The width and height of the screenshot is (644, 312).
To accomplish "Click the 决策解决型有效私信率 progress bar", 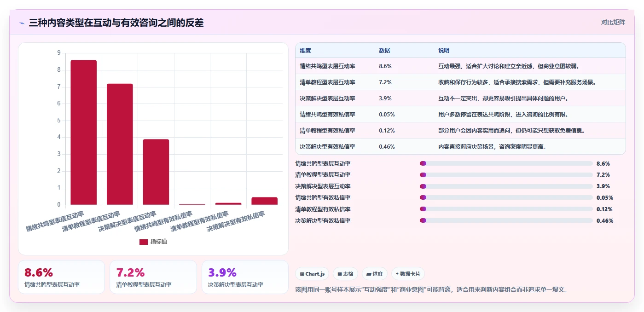I will pyautogui.click(x=506, y=220).
